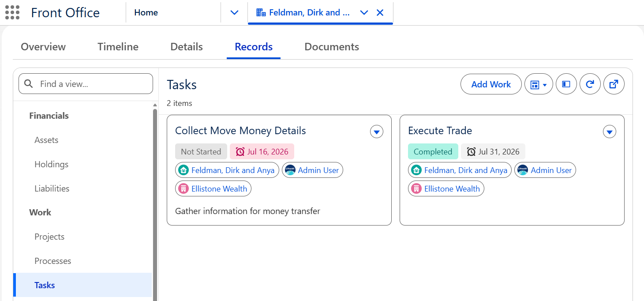Toggle the side panel icon button
This screenshot has height=301, width=644.
[x=566, y=84]
